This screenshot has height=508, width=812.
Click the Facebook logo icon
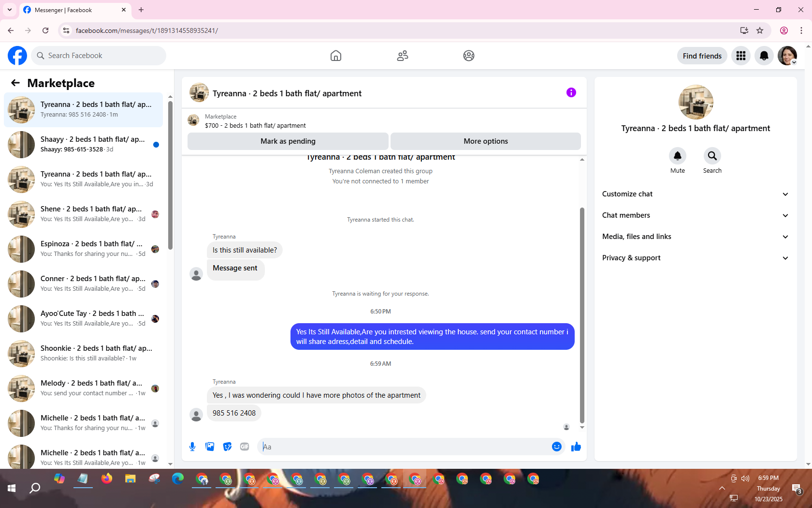tap(17, 56)
